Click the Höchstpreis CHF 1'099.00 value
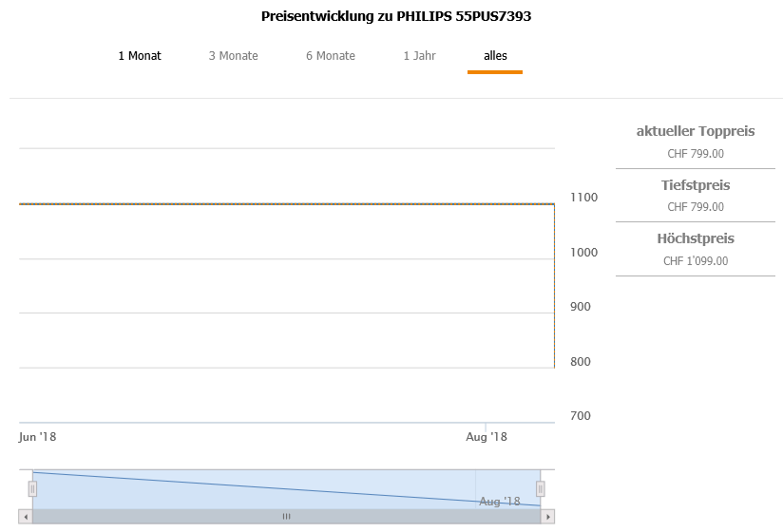This screenshot has height=532, width=783. [x=696, y=261]
